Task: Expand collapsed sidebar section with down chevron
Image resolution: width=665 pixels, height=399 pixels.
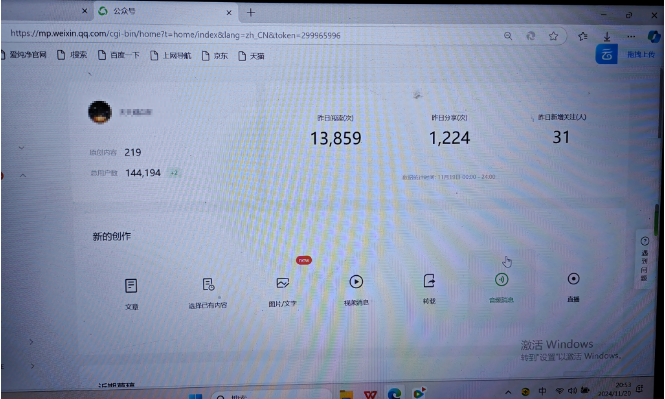Action: point(21,148)
